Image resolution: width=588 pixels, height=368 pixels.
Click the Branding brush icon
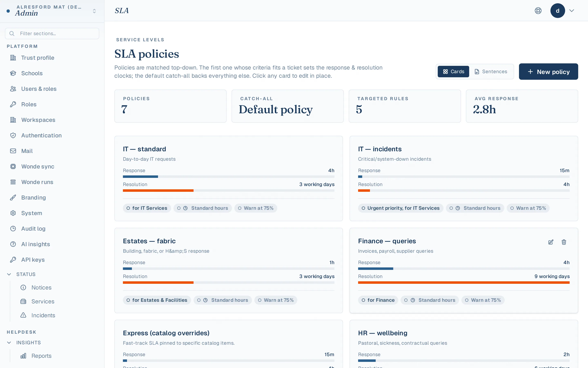pyautogui.click(x=13, y=197)
